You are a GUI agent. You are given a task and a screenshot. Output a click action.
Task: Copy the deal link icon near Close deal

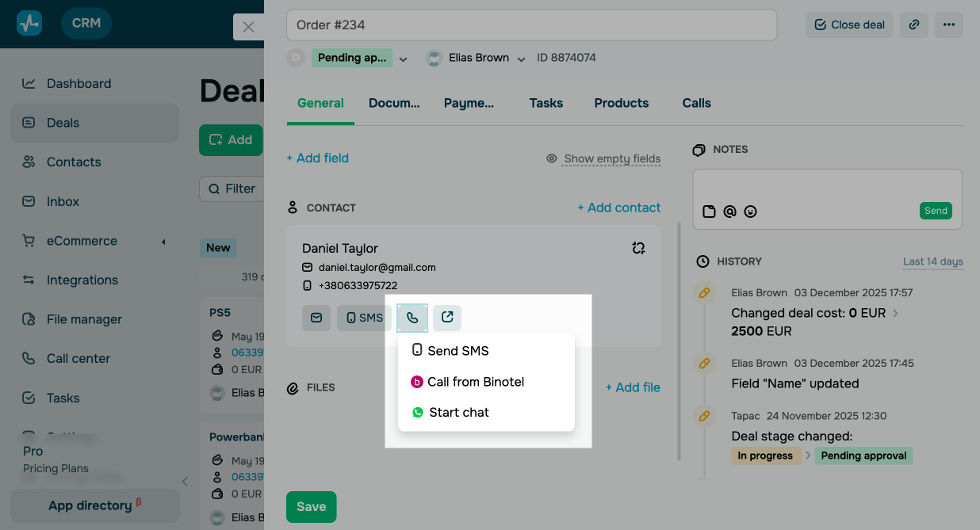coord(913,25)
